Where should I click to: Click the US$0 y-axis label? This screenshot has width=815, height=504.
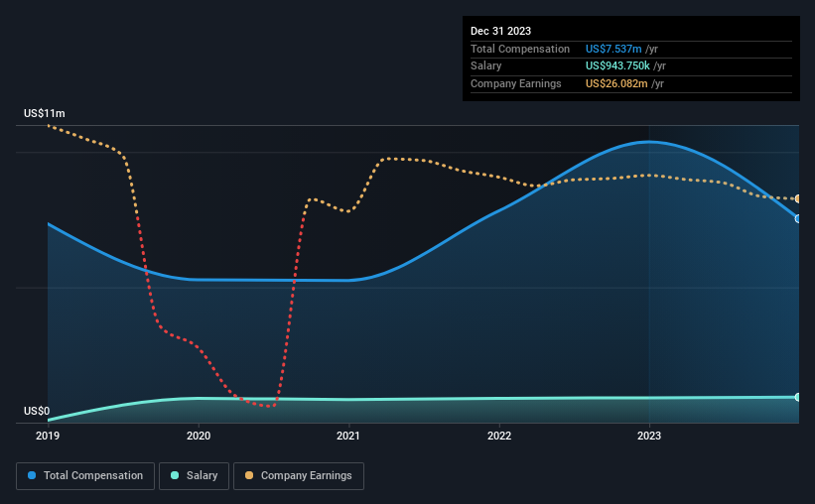(37, 411)
